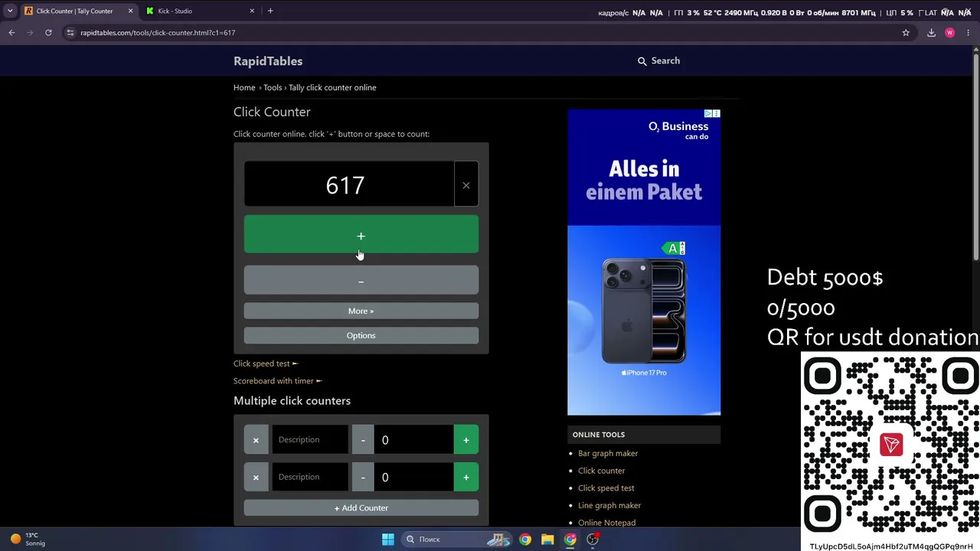Image resolution: width=980 pixels, height=551 pixels.
Task: Open a new browser tab
Action: [270, 11]
